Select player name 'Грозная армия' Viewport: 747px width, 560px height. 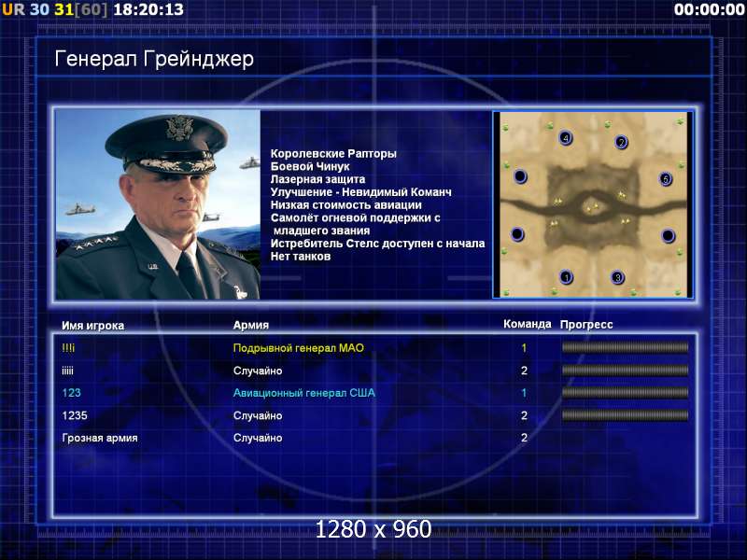(100, 438)
